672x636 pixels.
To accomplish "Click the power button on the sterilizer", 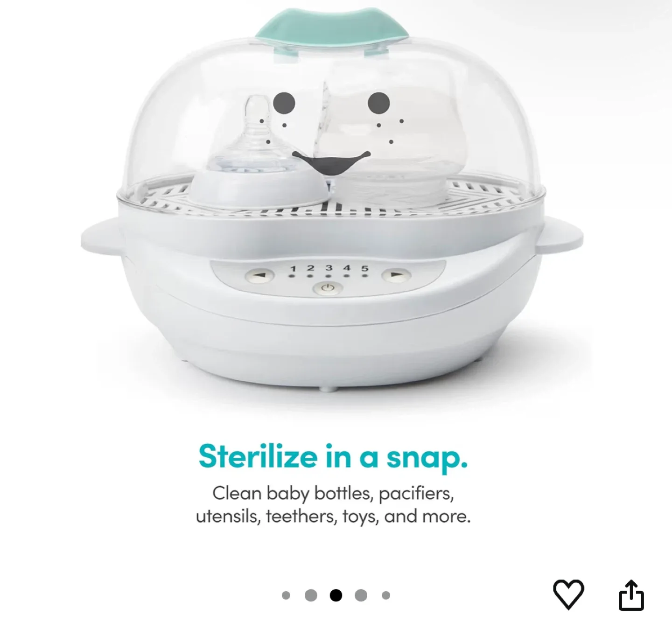I will pyautogui.click(x=328, y=288).
